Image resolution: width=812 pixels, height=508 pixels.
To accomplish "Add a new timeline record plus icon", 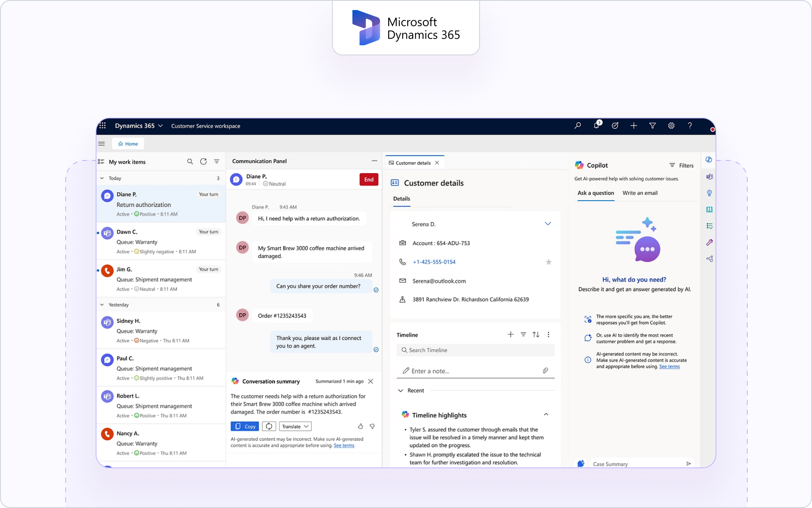I will click(511, 334).
